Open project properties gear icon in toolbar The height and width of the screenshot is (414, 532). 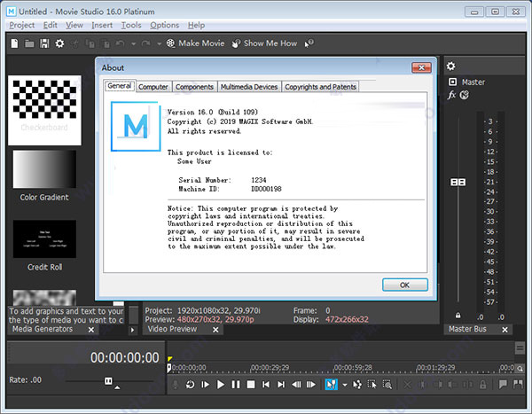[x=59, y=43]
